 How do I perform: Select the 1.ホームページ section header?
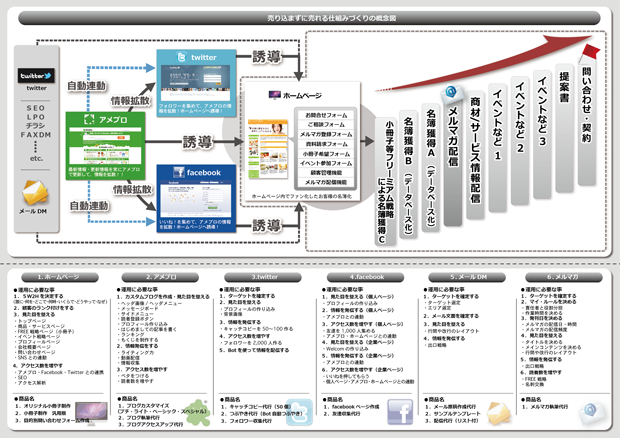click(60, 277)
